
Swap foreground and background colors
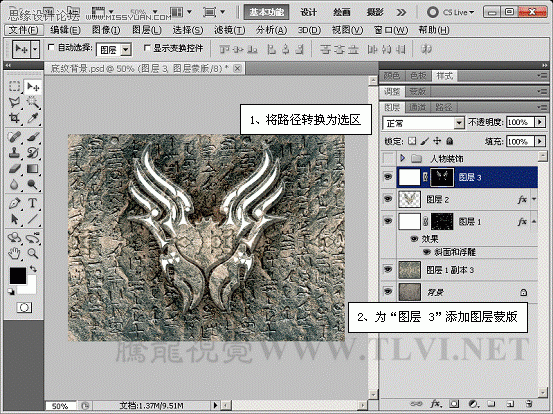[x=33, y=269]
